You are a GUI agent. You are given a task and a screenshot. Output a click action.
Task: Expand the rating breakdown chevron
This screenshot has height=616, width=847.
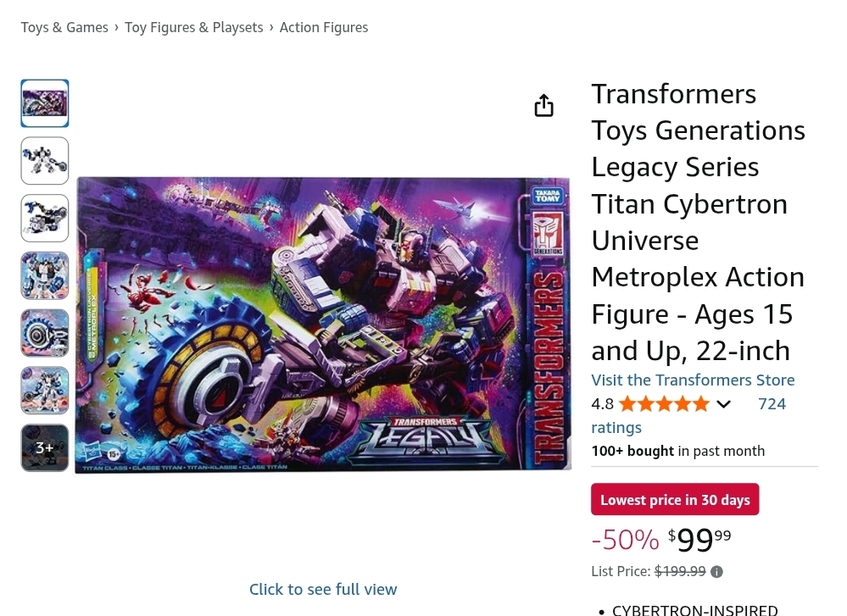(723, 404)
